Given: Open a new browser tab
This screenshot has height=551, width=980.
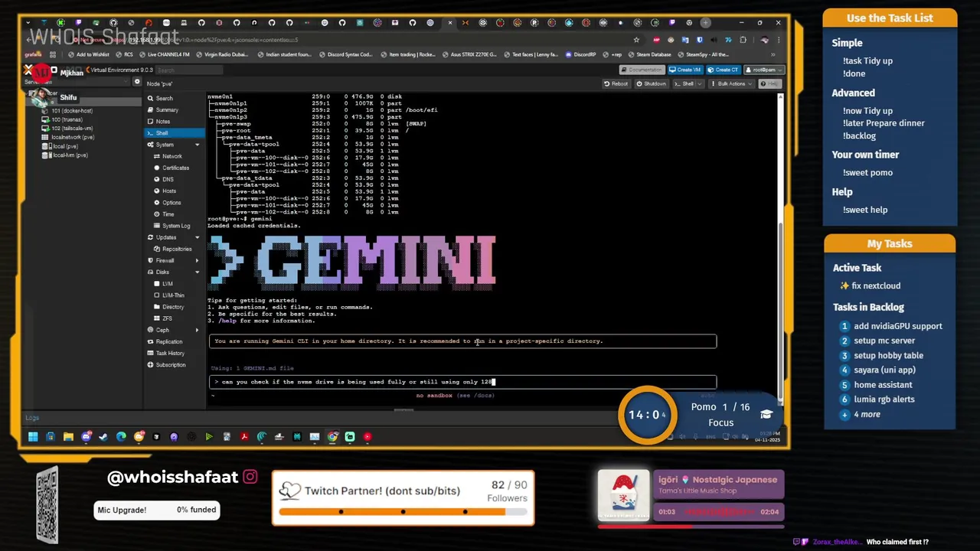Looking at the screenshot, I should [x=705, y=22].
